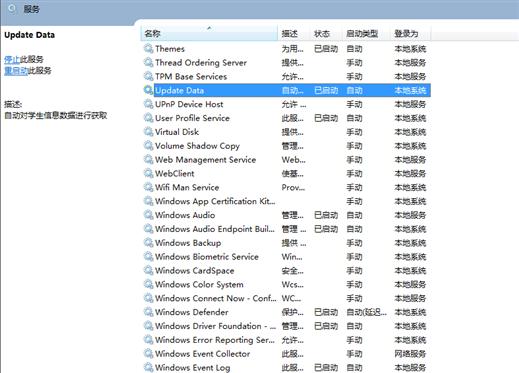Click the gear icon beside Themes service
The width and height of the screenshot is (519, 373).
(148, 49)
